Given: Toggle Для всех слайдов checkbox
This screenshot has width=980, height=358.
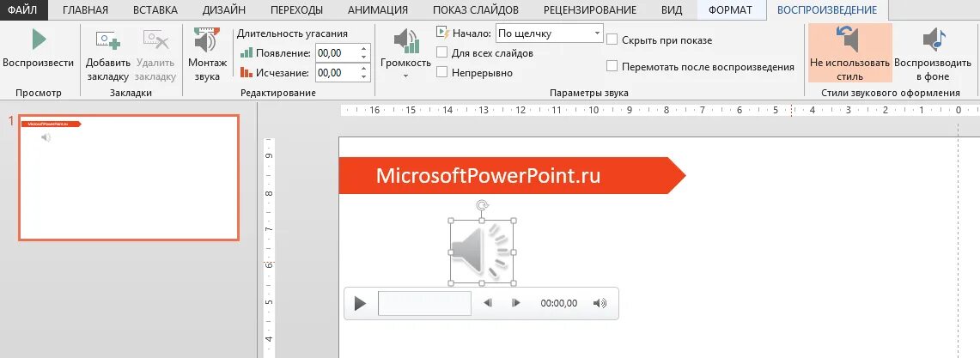Looking at the screenshot, I should [441, 53].
